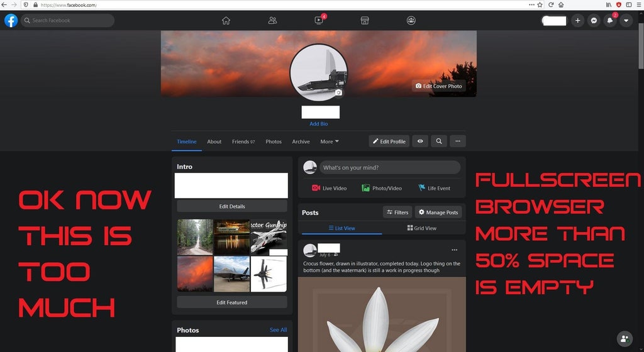The image size is (644, 352).
Task: Click the red shield extension icon
Action: 619,5
